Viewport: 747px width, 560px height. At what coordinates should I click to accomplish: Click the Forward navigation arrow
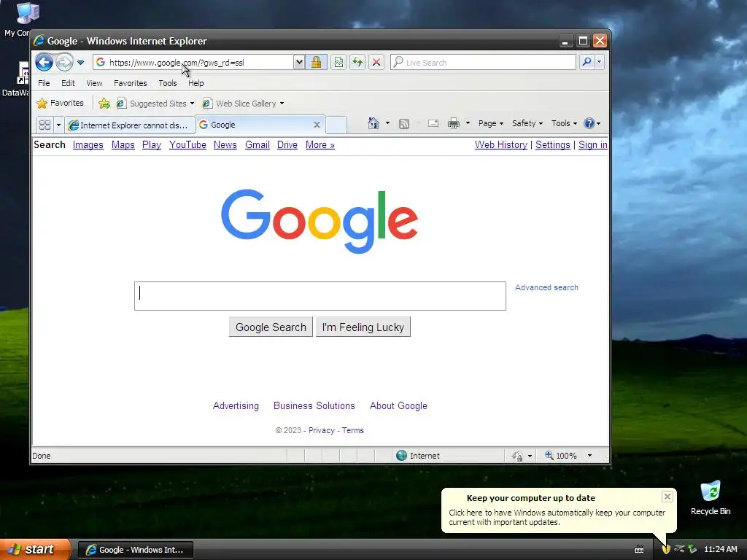[x=64, y=62]
